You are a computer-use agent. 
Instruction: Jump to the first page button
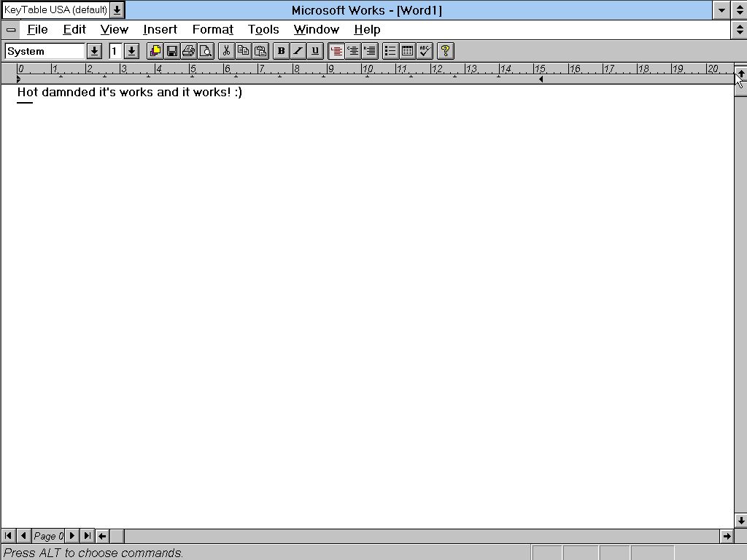tap(9, 536)
